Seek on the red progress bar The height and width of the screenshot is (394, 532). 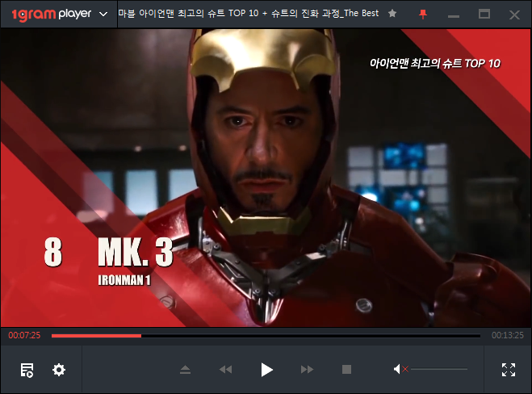(266, 336)
